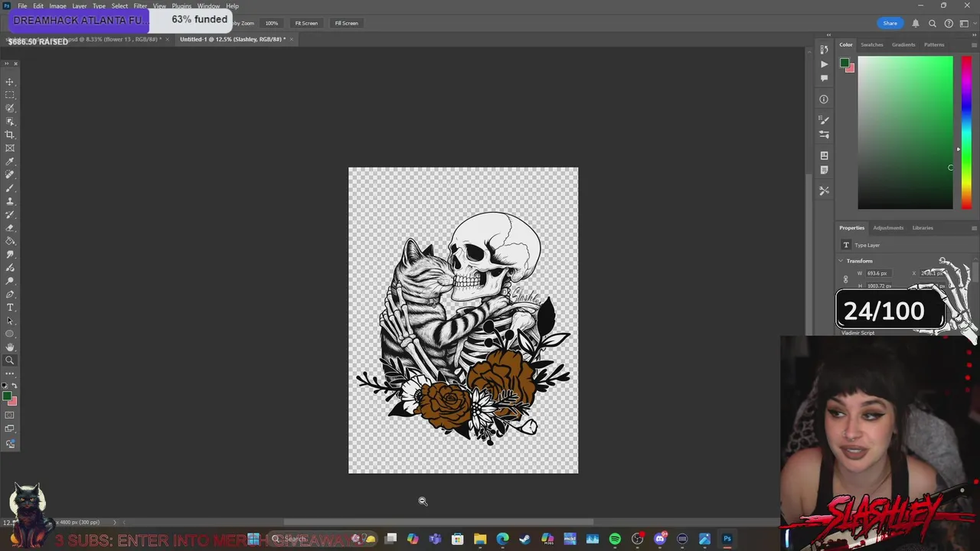Switch to the Patterns tab
This screenshot has height=551, width=980.
click(934, 44)
